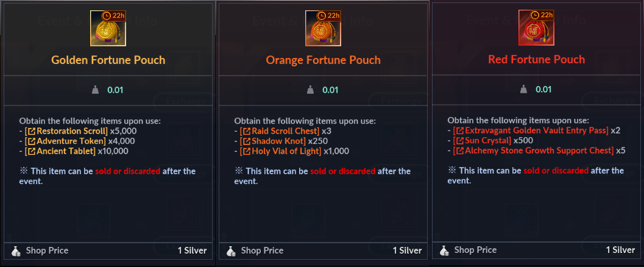Click the Golden pouch Shop Price money bag icon
644x267 pixels.
(16, 251)
